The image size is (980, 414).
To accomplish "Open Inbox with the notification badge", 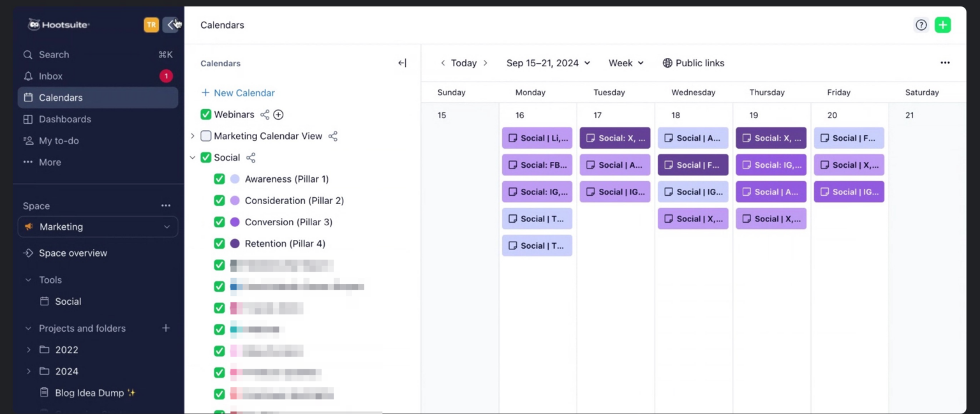I will click(x=48, y=76).
